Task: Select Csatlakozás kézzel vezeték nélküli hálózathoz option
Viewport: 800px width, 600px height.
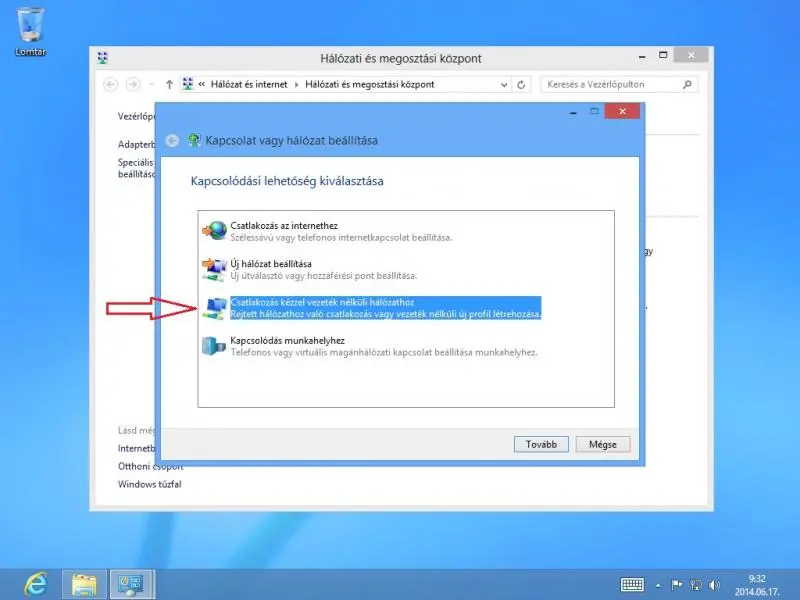Action: point(385,307)
